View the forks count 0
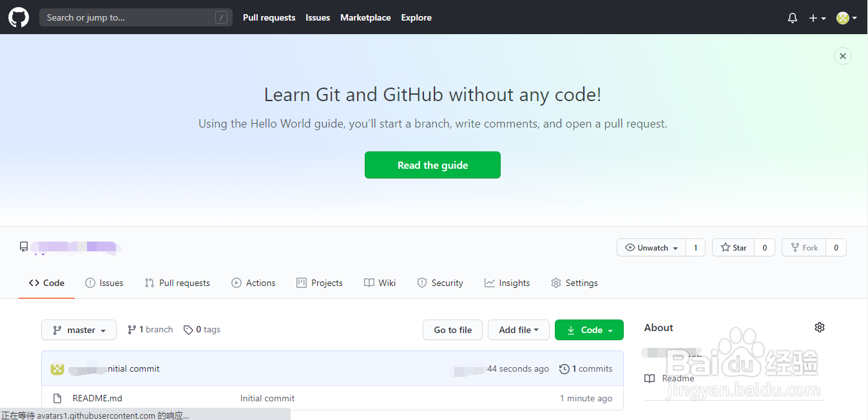The image size is (868, 420). [836, 247]
